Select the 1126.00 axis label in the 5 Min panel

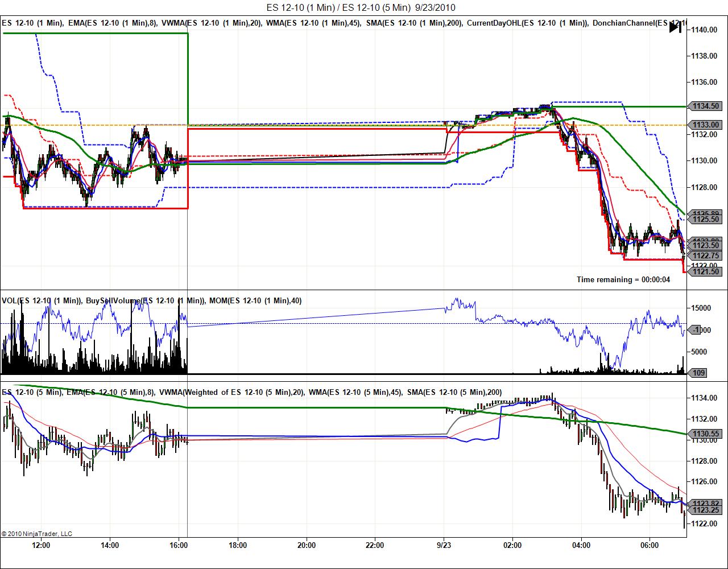coord(704,481)
